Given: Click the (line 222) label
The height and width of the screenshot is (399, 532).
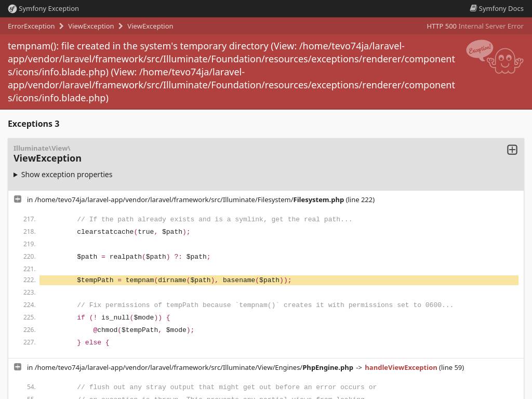Looking at the screenshot, I should coord(360,199).
